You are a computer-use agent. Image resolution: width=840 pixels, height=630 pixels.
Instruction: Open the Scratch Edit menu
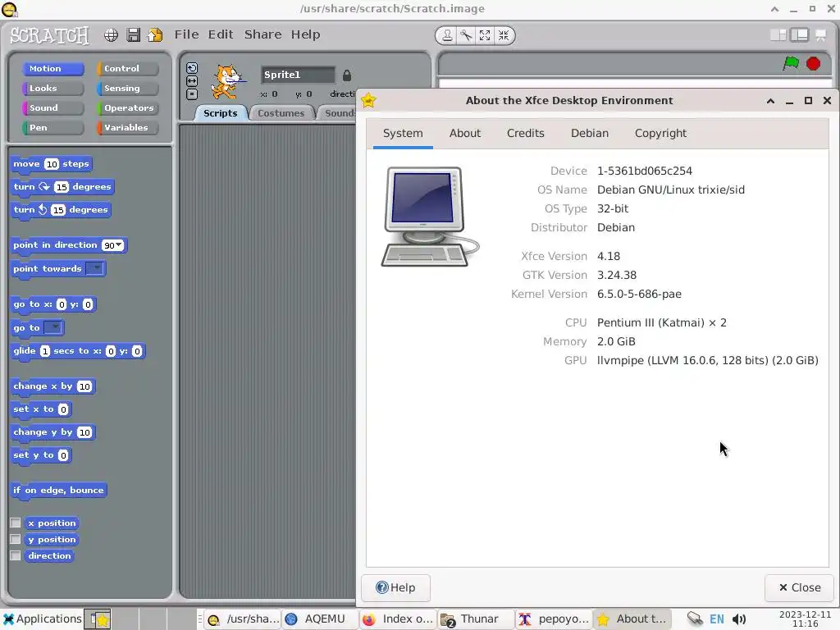point(221,34)
